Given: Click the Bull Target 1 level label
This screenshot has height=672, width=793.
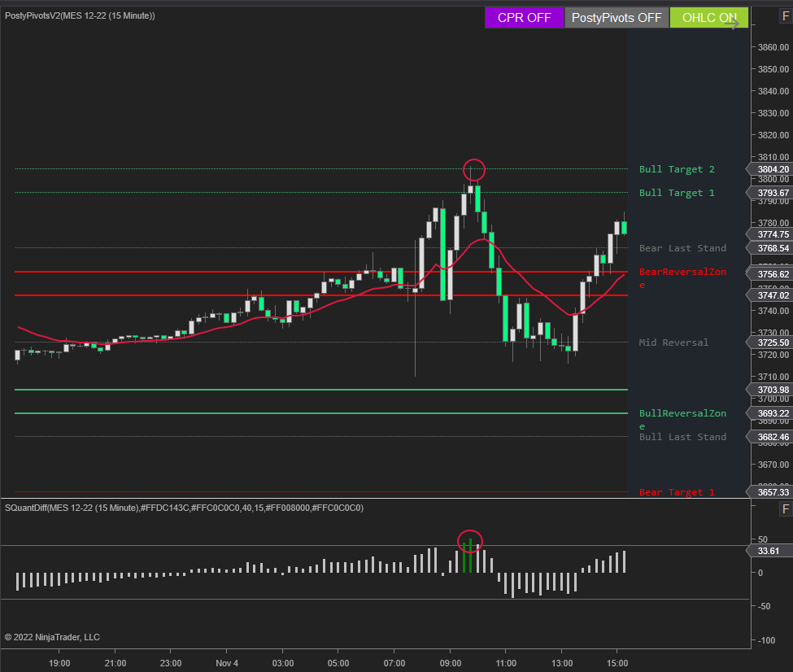Looking at the screenshot, I should (677, 193).
